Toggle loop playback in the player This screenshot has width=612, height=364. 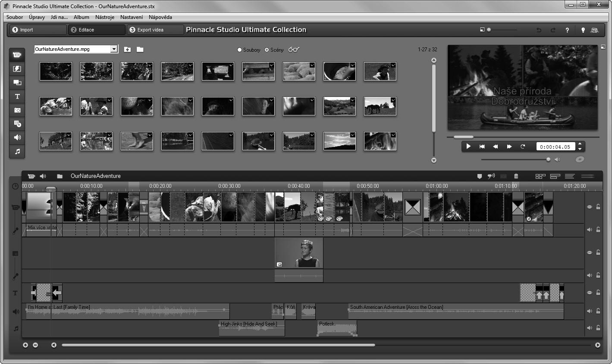point(523,146)
